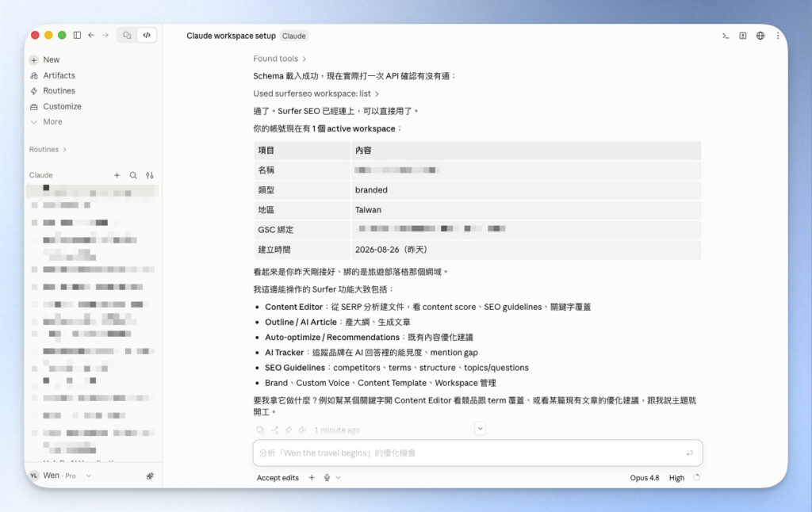The height and width of the screenshot is (512, 812).
Task: Click the Claude workspace setup title
Action: [x=231, y=36]
